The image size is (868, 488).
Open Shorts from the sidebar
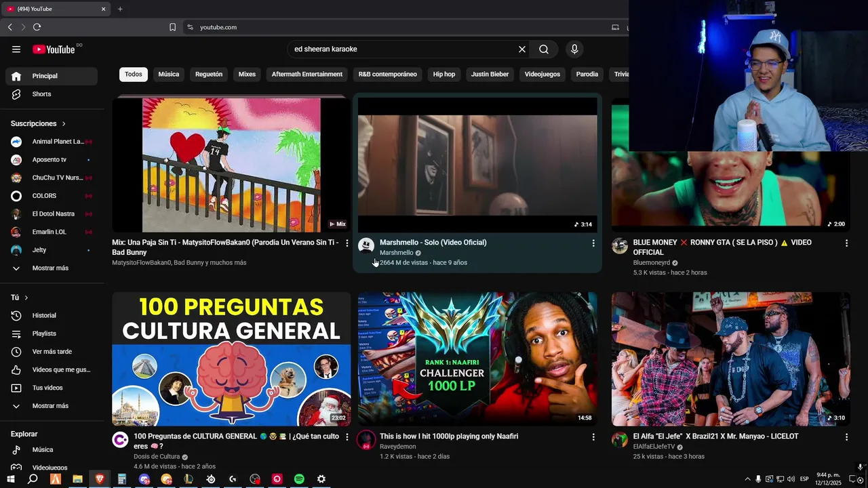coord(52,94)
